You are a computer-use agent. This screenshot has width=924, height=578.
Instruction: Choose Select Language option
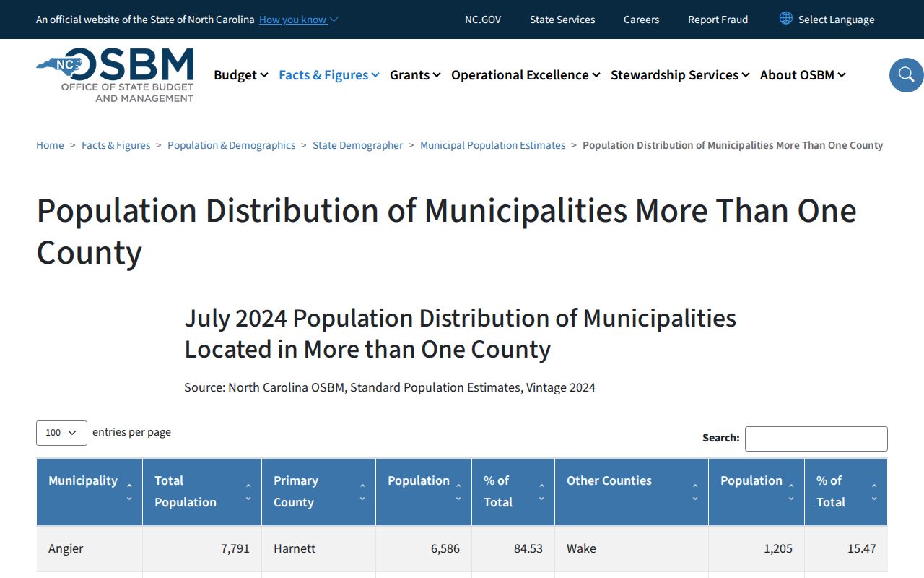coord(836,20)
